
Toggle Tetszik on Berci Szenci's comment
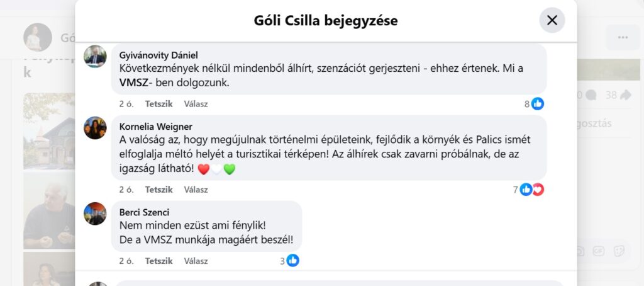coord(158,260)
